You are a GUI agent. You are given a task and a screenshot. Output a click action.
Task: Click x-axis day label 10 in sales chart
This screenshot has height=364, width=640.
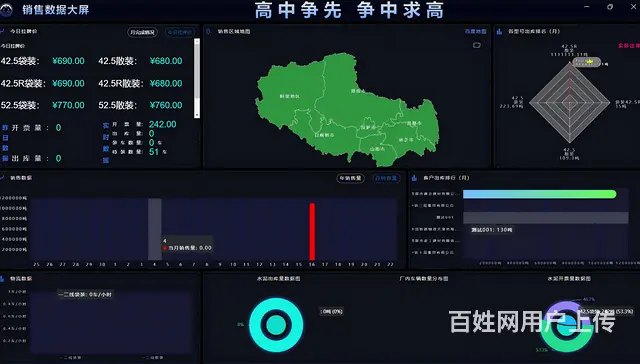point(233,264)
